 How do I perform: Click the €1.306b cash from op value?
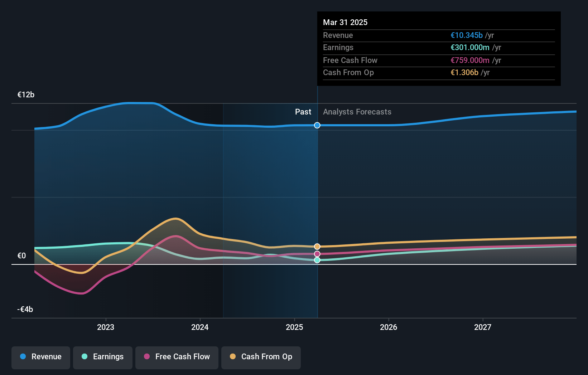[x=464, y=73]
